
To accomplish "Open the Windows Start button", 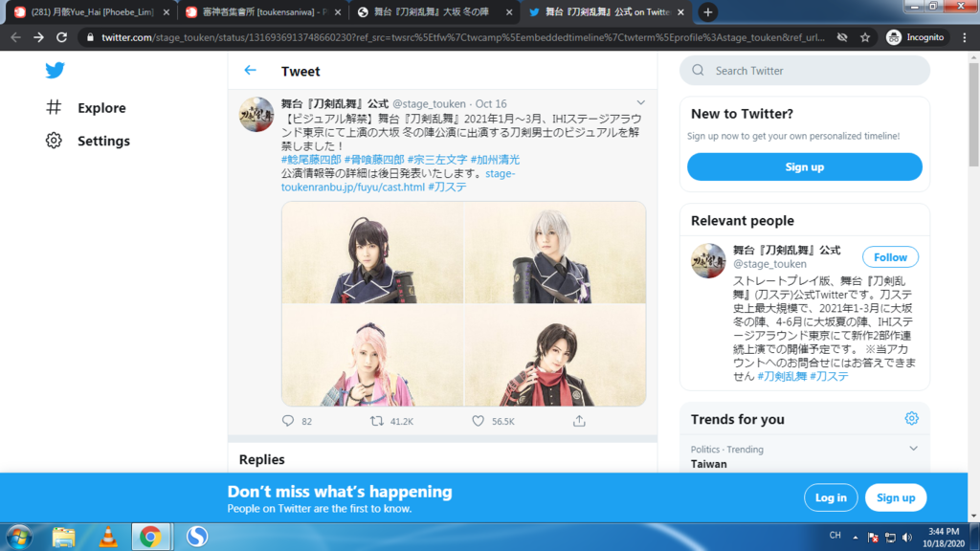I will tap(19, 537).
